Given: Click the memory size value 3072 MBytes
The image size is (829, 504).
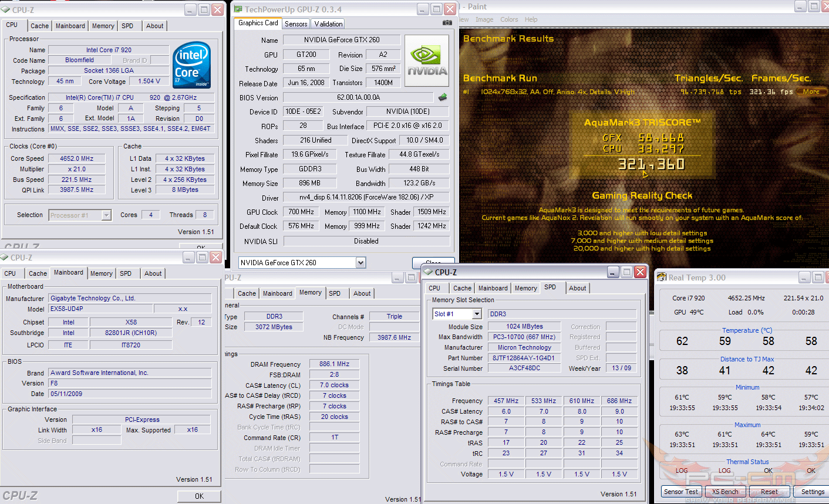Looking at the screenshot, I should pyautogui.click(x=274, y=327).
